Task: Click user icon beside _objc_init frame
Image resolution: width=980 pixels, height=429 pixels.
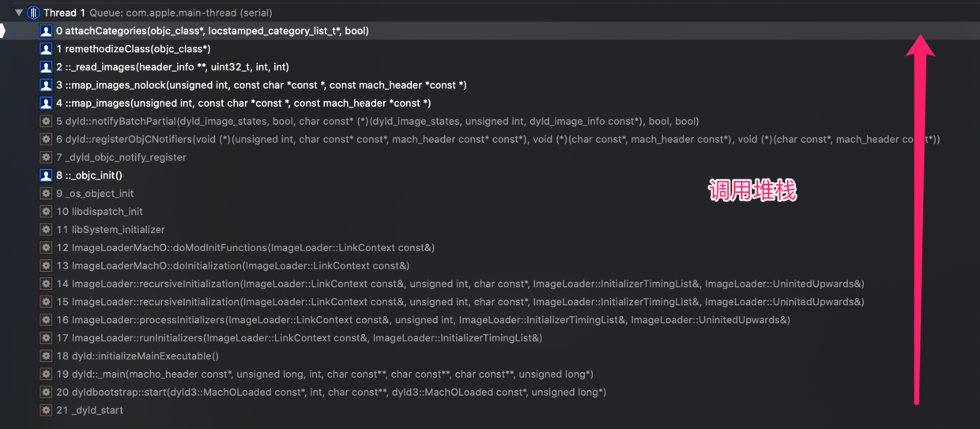Action: [x=46, y=175]
